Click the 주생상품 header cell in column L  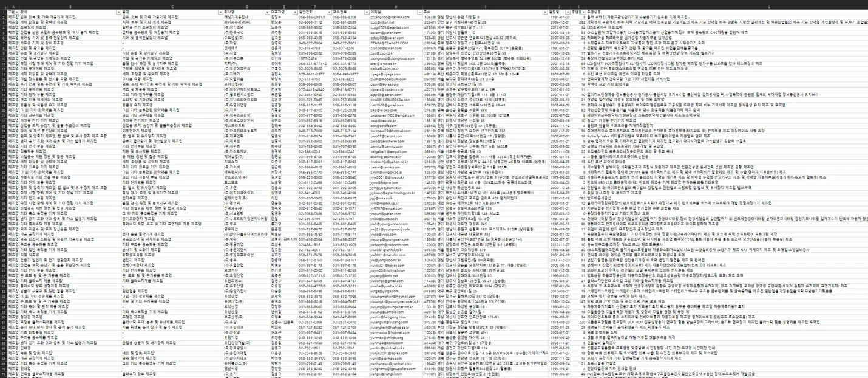tap(727, 12)
